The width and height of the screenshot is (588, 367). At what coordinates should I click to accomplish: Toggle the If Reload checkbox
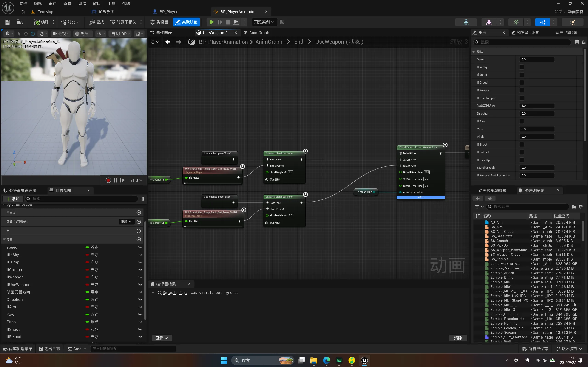(x=522, y=152)
